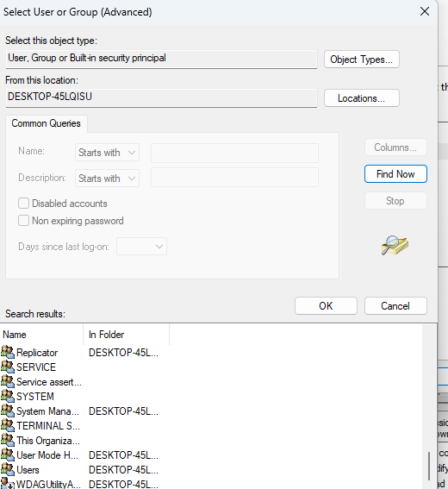Select the User Mode H... group icon
This screenshot has width=448, height=489.
[8, 455]
